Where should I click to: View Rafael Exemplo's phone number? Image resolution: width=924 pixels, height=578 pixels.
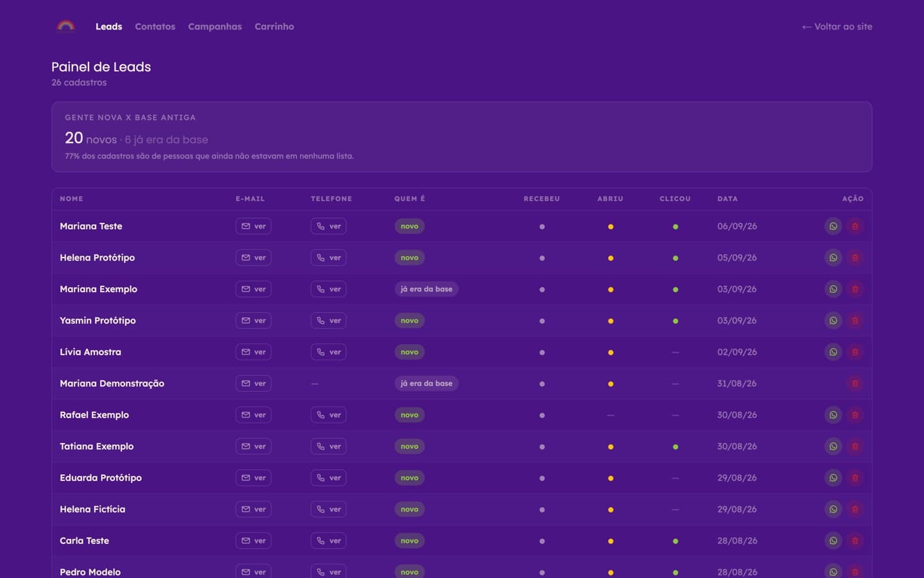(329, 415)
